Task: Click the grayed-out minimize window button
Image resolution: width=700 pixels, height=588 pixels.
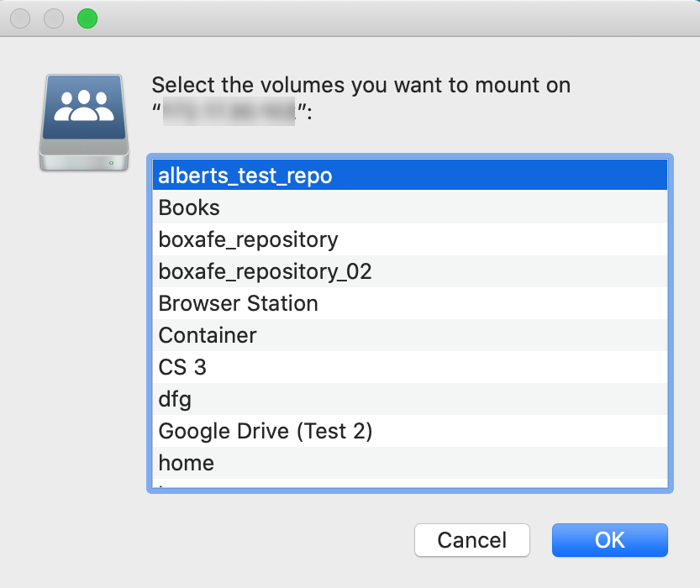Action: point(54,18)
